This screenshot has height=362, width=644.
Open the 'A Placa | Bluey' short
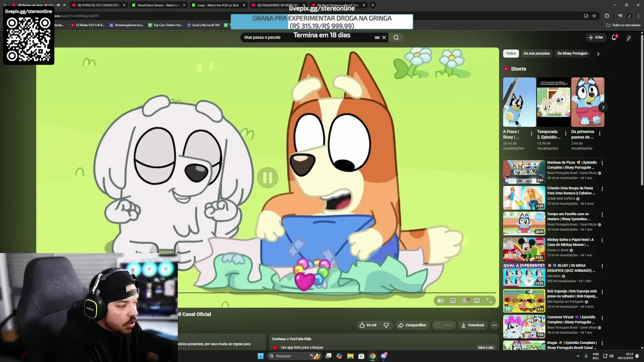[x=519, y=102]
